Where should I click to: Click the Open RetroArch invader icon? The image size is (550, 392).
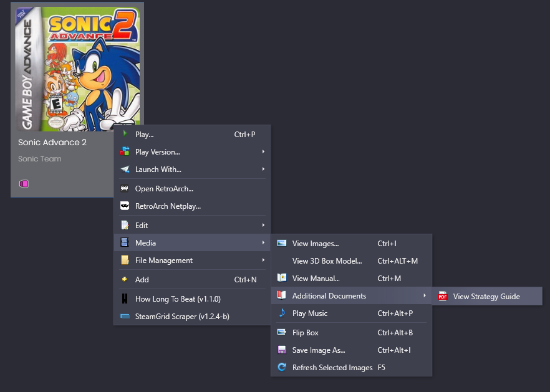click(x=125, y=188)
